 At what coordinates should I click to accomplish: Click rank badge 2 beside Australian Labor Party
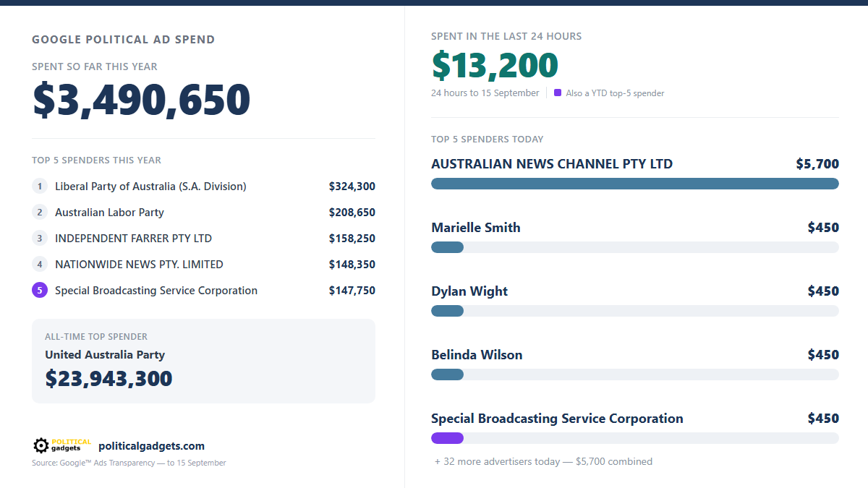point(40,213)
